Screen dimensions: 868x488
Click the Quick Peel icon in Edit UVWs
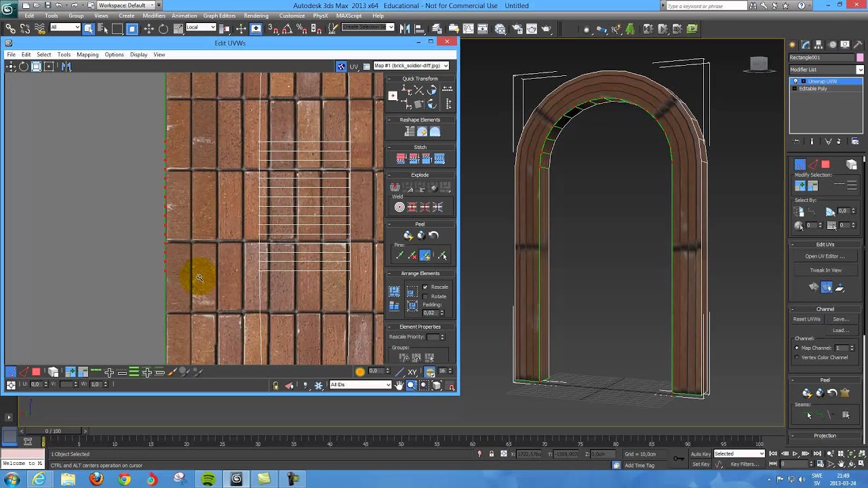tap(408, 235)
